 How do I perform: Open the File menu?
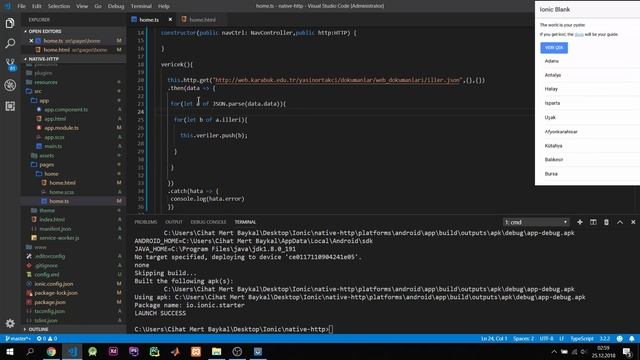21,6
